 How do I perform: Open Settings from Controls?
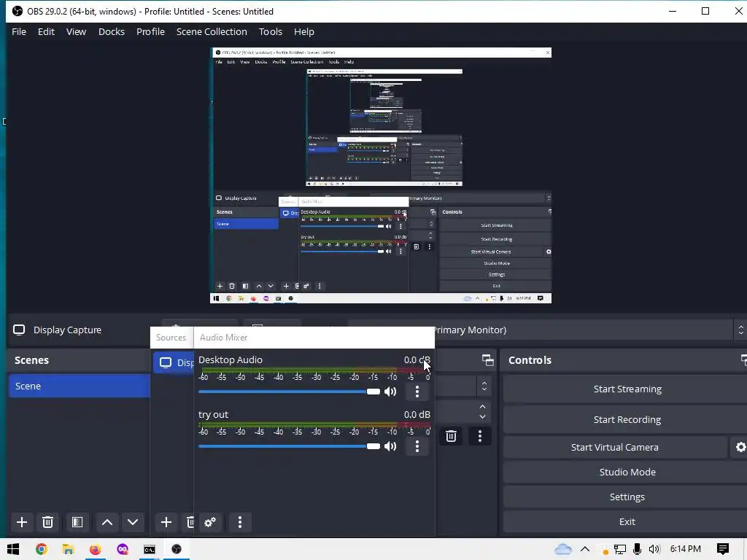click(x=627, y=497)
